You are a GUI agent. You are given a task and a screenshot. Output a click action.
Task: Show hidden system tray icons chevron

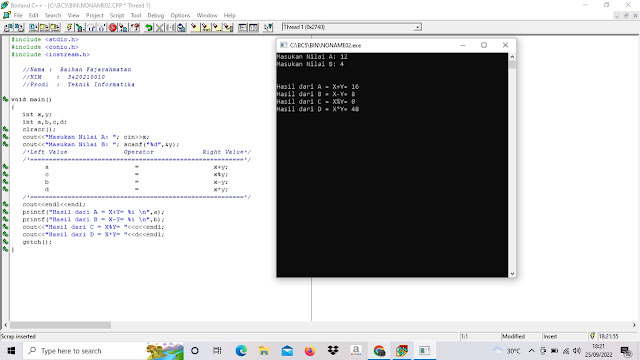[531, 351]
